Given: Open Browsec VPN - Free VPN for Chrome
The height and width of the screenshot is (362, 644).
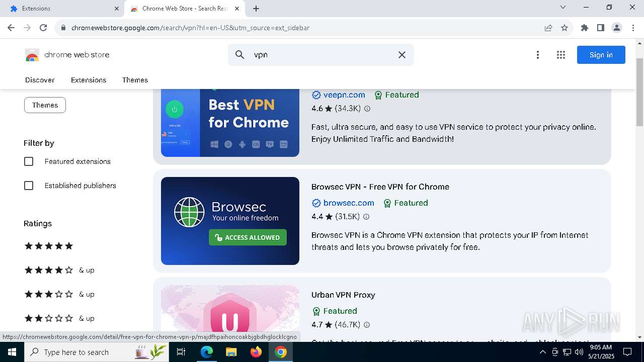Looking at the screenshot, I should pos(380,187).
